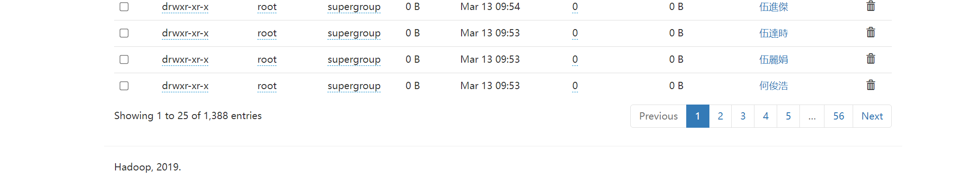Open page 4 in pagination
The image size is (980, 175).
tap(766, 116)
